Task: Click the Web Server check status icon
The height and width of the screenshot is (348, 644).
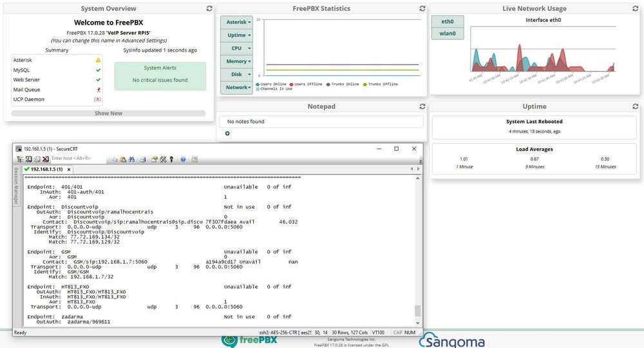Action: coord(98,80)
